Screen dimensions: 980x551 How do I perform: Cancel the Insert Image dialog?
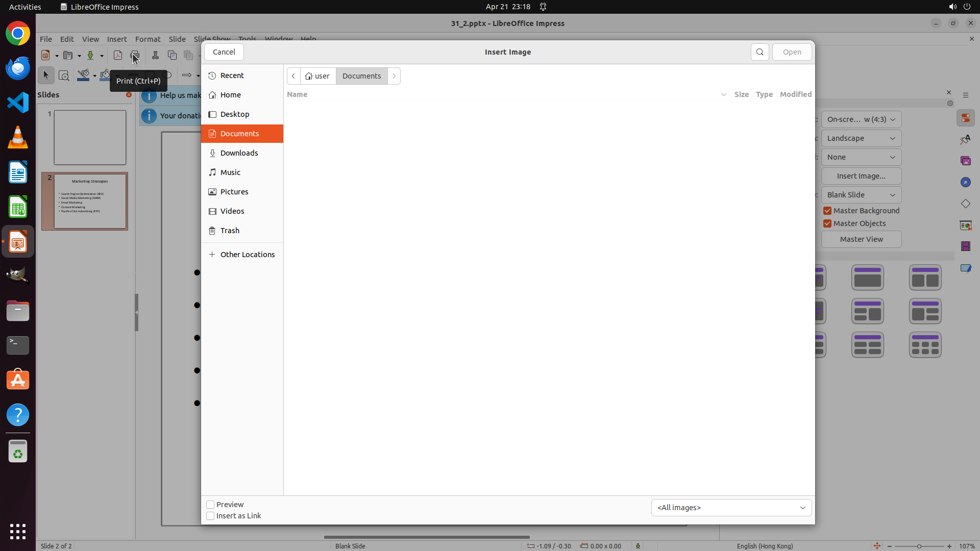coord(224,52)
